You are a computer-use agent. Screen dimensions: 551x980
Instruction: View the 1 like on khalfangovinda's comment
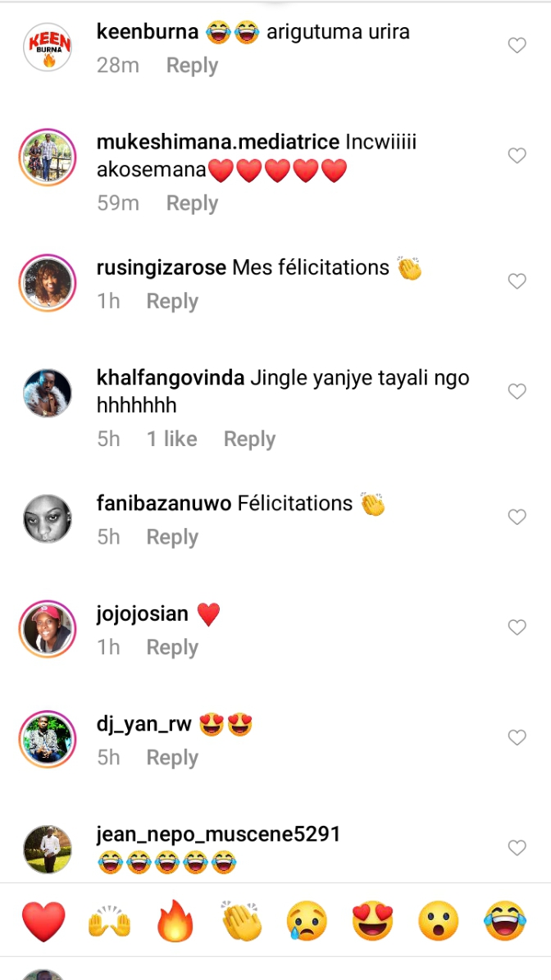pyautogui.click(x=171, y=440)
